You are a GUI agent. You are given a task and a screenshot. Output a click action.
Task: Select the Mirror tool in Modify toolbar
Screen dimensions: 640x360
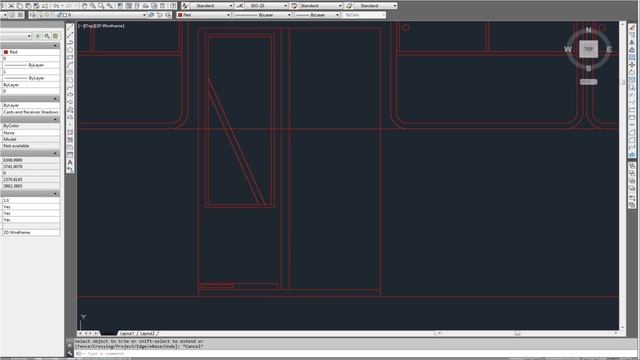tap(632, 42)
